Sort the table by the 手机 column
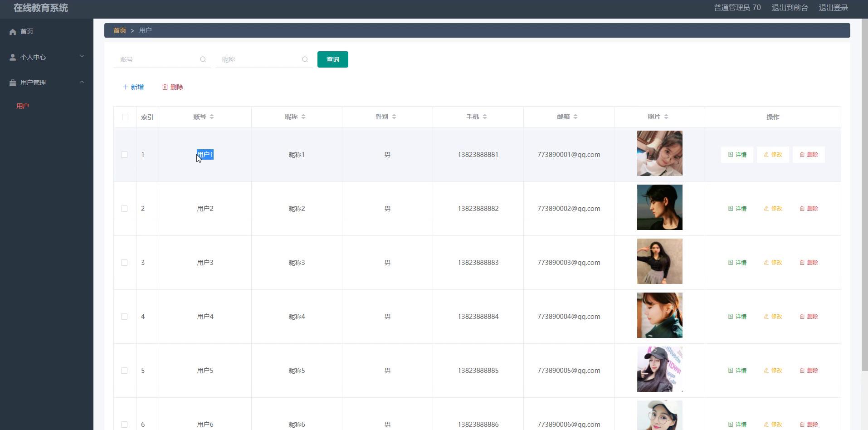This screenshot has width=868, height=430. click(x=485, y=117)
